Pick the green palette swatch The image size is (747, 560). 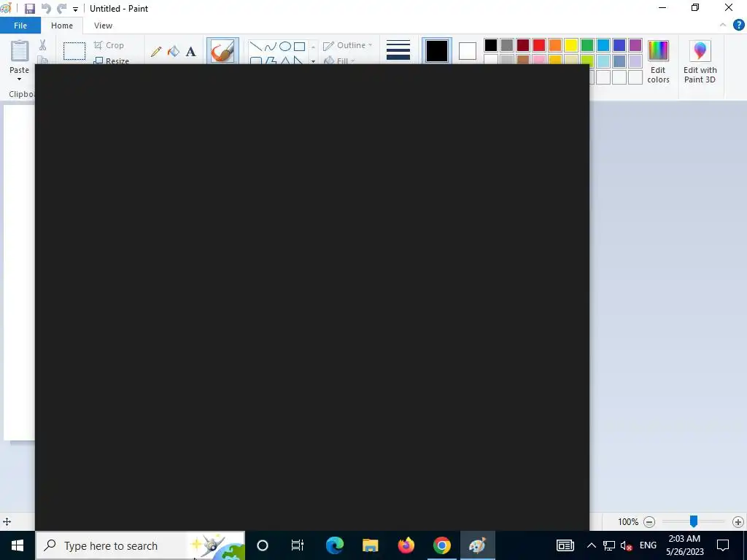click(x=587, y=45)
